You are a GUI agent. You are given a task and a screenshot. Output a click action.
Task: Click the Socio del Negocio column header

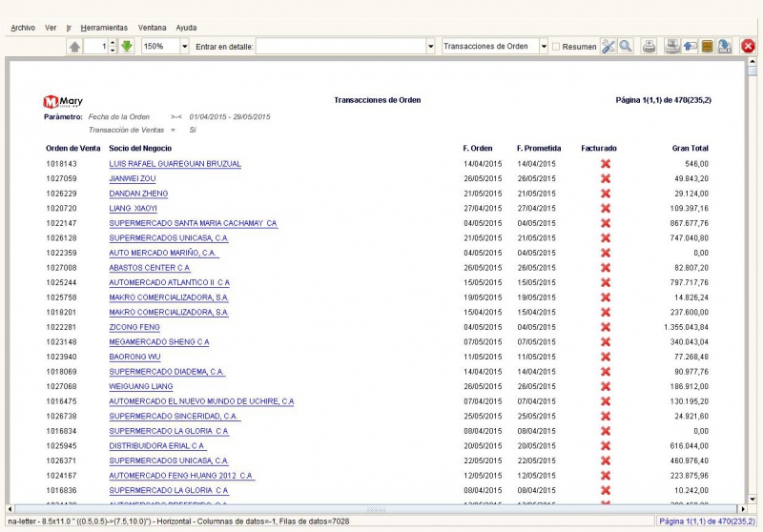pyautogui.click(x=140, y=149)
